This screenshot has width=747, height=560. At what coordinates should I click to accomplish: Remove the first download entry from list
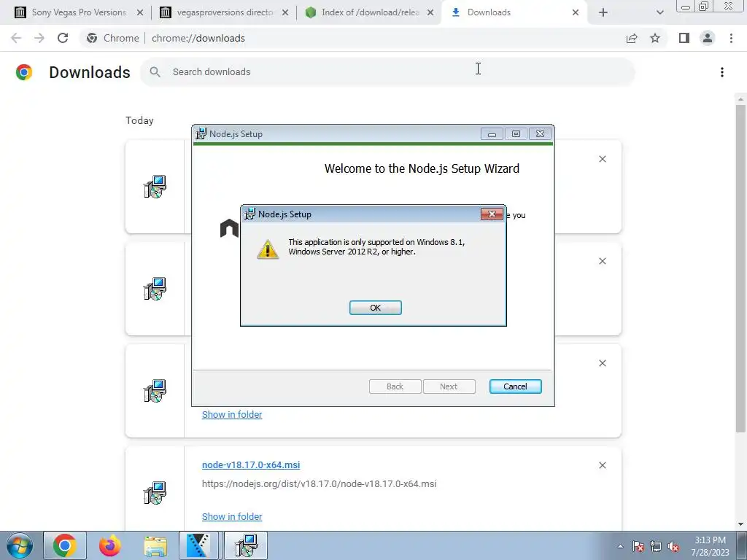[602, 159]
